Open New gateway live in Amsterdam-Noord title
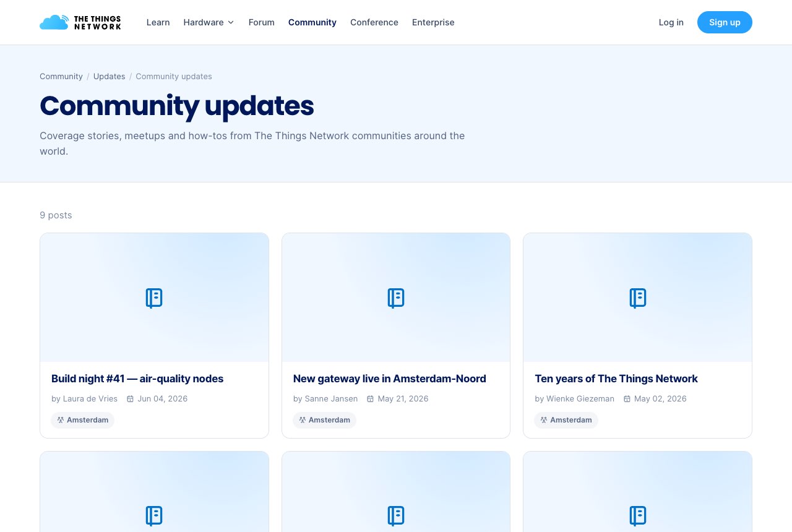 (390, 379)
